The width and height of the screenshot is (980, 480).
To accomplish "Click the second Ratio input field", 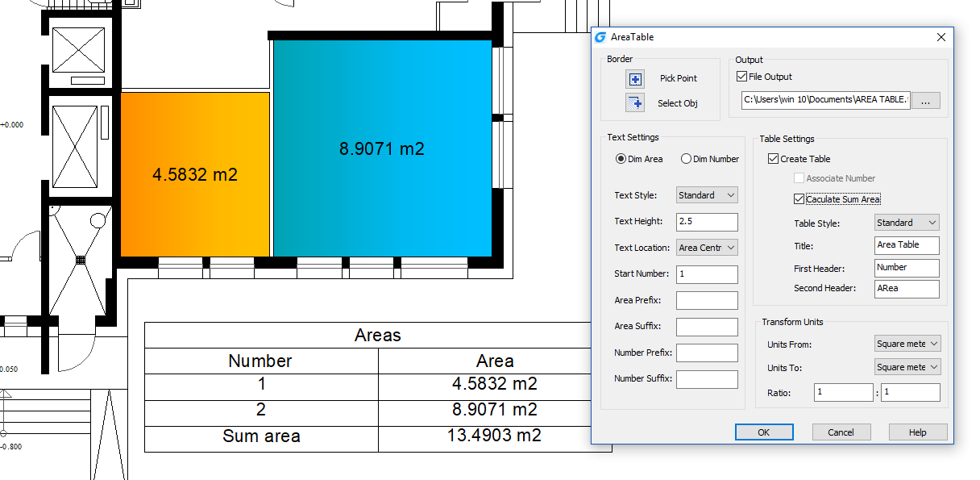I will pos(911,393).
